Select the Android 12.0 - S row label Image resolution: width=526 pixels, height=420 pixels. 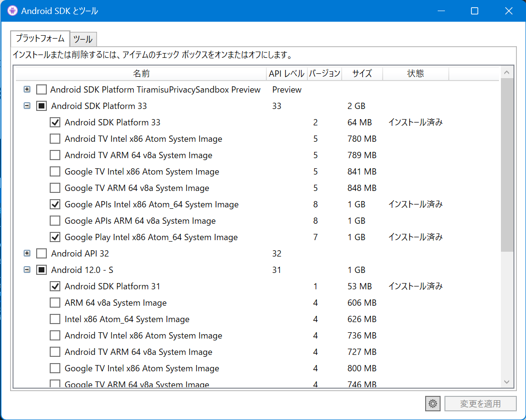(82, 270)
